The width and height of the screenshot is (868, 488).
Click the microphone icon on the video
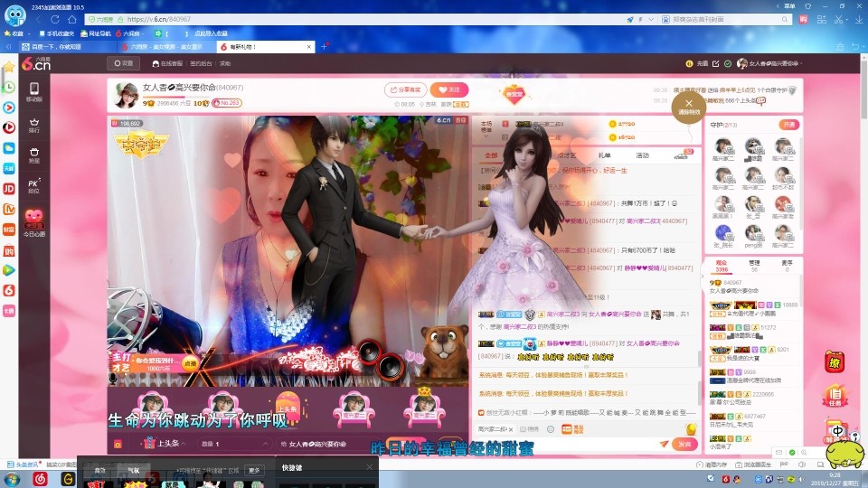[x=113, y=379]
